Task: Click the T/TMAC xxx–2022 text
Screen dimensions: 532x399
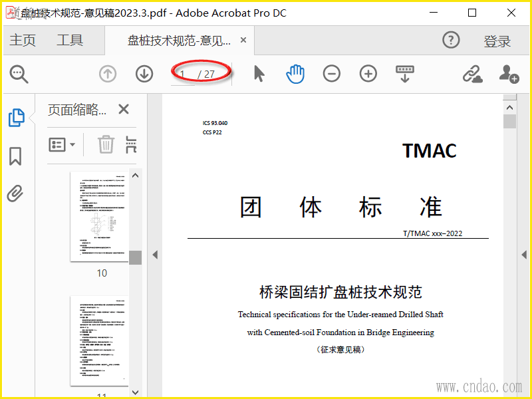Action: (x=433, y=233)
